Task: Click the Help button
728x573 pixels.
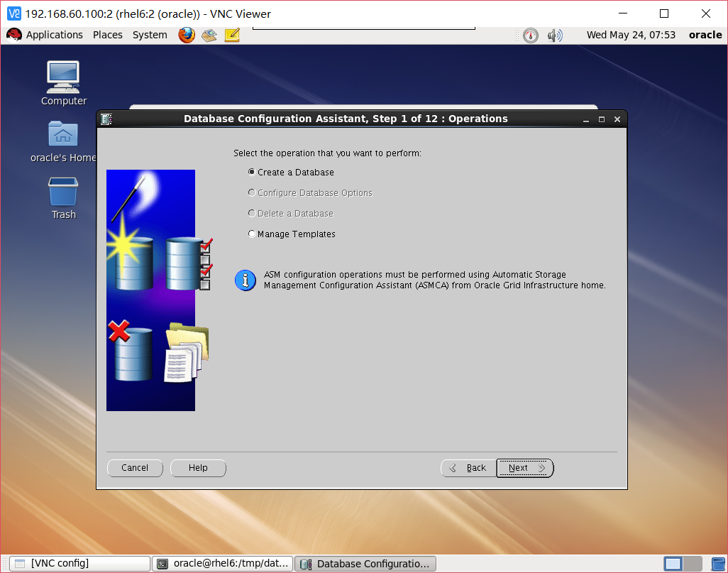Action: pos(198,468)
